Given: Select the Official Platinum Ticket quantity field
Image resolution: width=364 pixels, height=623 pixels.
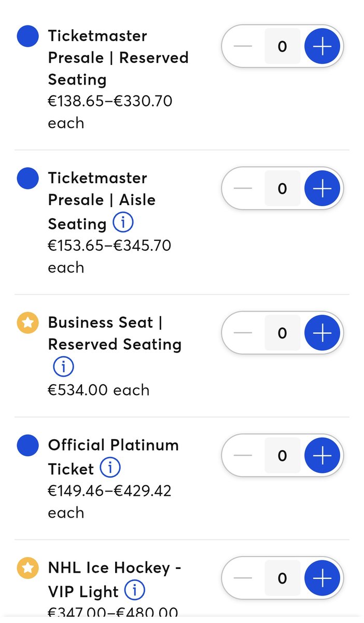Looking at the screenshot, I should click(282, 455).
